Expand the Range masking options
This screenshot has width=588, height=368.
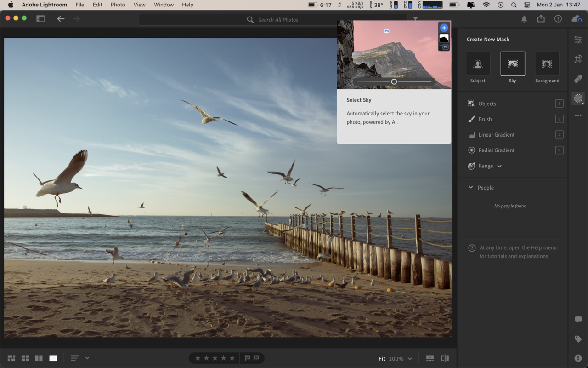[499, 166]
